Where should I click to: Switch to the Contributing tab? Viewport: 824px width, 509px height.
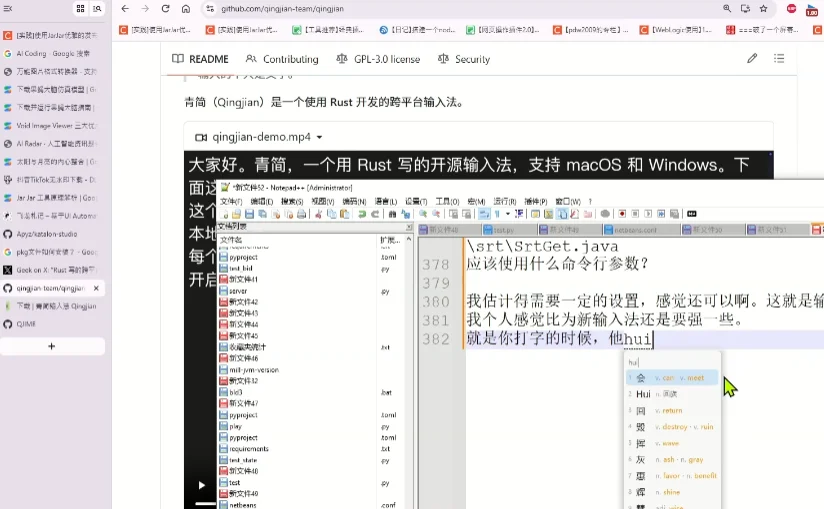tap(282, 59)
